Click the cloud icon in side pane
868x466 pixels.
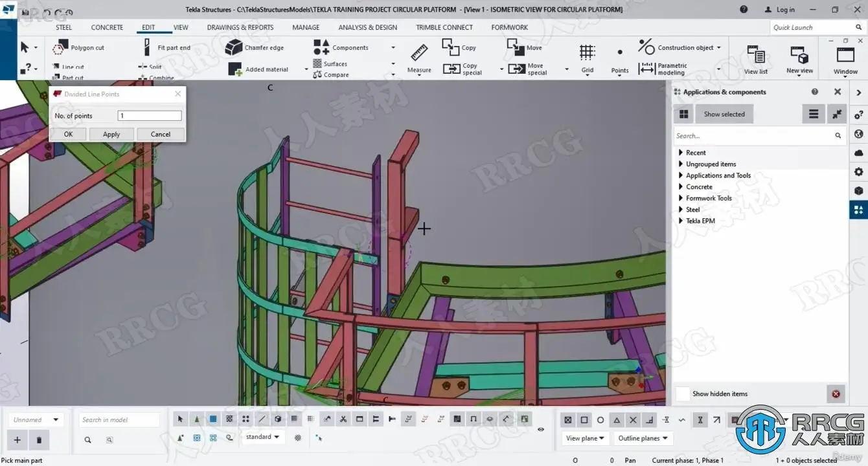click(x=859, y=153)
